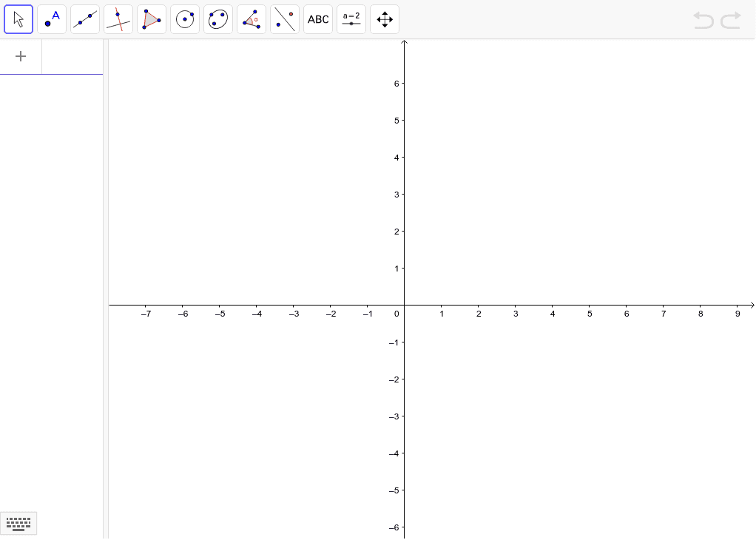756x540 pixels.
Task: Select the Reflect about Line tool
Action: click(x=284, y=18)
